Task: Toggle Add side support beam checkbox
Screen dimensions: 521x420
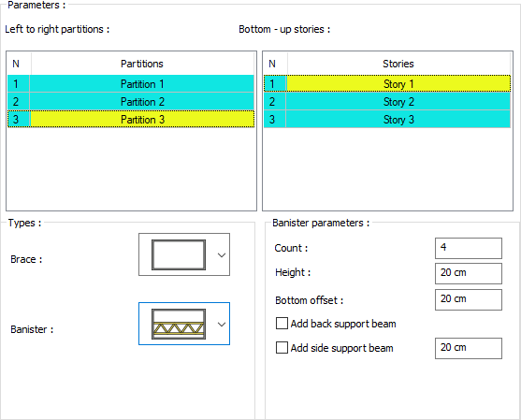Action: coord(282,348)
